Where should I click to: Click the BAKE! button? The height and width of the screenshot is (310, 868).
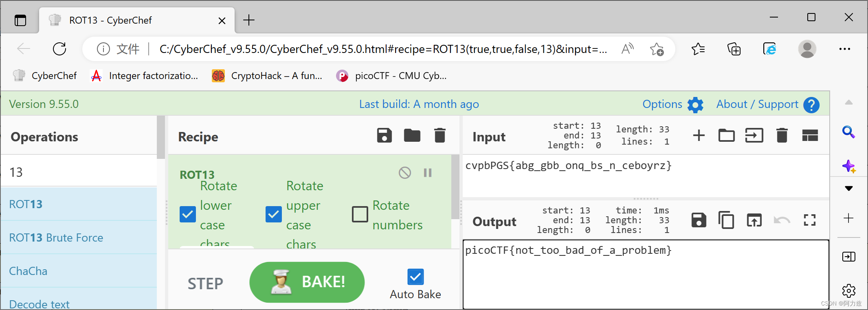point(307,282)
